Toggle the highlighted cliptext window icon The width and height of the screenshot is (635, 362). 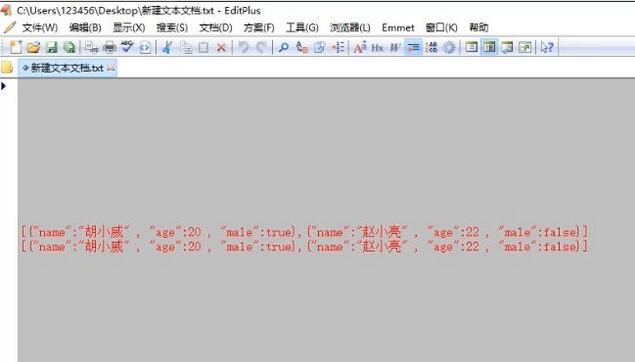pyautogui.click(x=489, y=47)
